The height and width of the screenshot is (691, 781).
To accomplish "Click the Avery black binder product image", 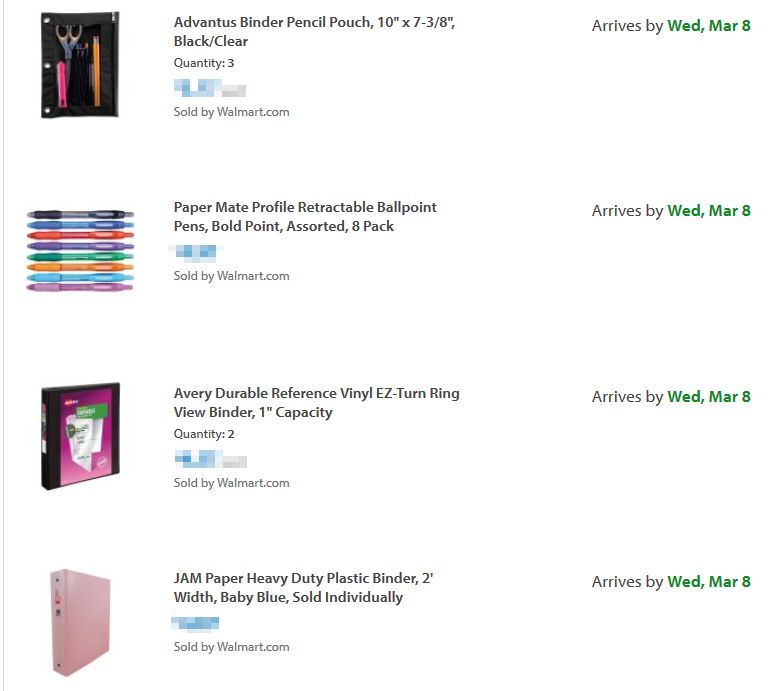I will pos(80,436).
